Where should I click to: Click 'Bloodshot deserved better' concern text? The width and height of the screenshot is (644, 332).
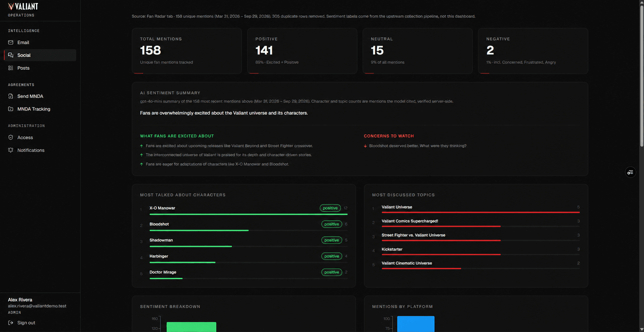418,146
